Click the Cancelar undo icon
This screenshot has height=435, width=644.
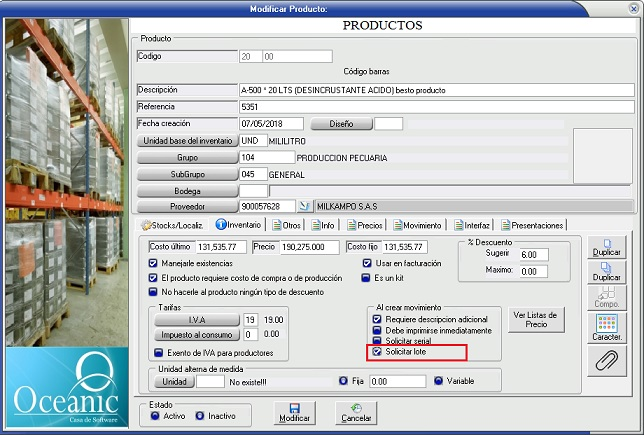(356, 411)
